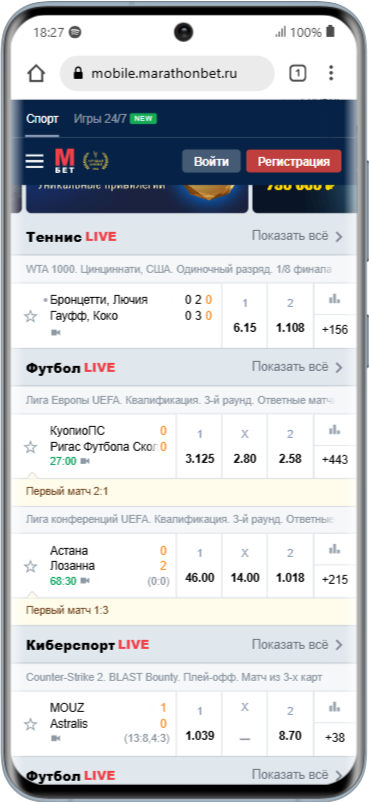This screenshot has height=802, width=369.
Task: Show all Esports (Киберспорт) LIVE events
Action: pyautogui.click(x=297, y=645)
